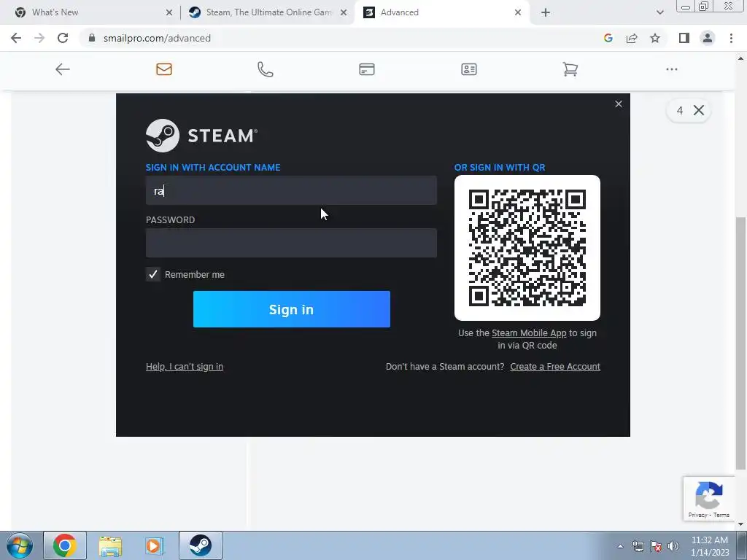Open the Steam Mobile App link
747x560 pixels.
(529, 332)
